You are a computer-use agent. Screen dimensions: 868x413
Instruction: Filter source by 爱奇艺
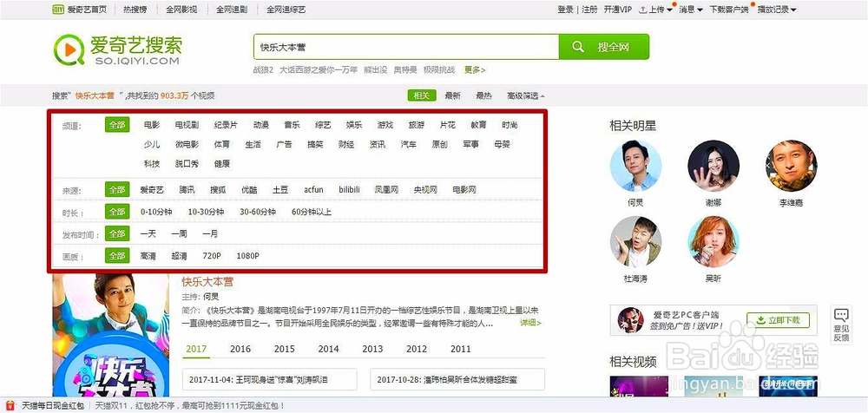click(152, 190)
